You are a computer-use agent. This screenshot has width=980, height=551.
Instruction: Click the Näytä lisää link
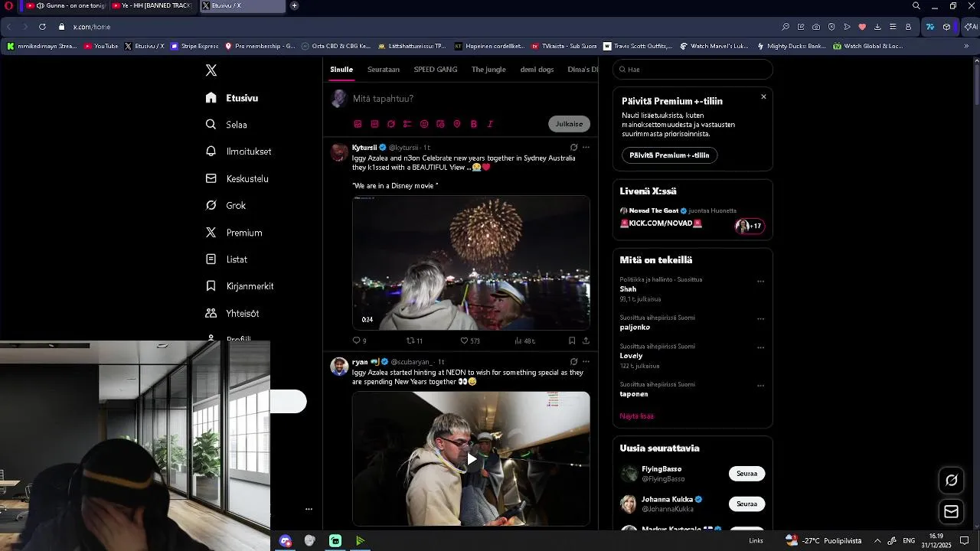pyautogui.click(x=636, y=416)
